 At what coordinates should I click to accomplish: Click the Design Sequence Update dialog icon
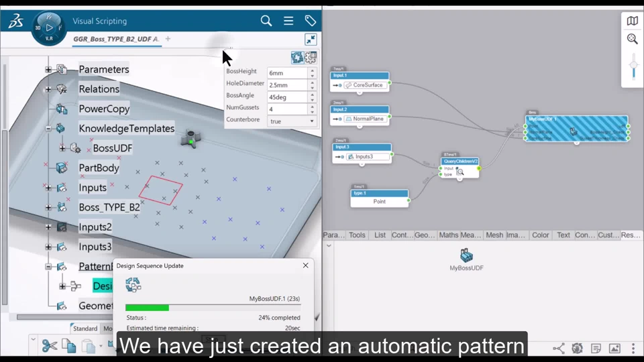point(133,284)
